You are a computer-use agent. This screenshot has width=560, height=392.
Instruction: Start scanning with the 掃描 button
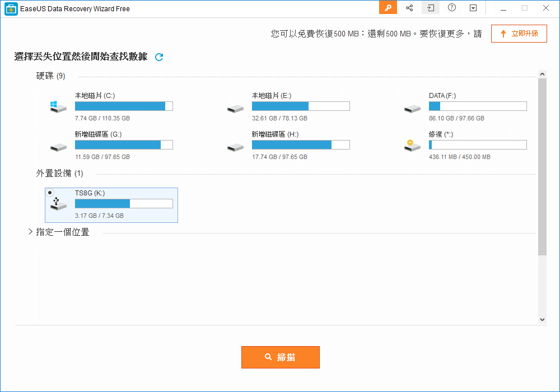point(280,357)
